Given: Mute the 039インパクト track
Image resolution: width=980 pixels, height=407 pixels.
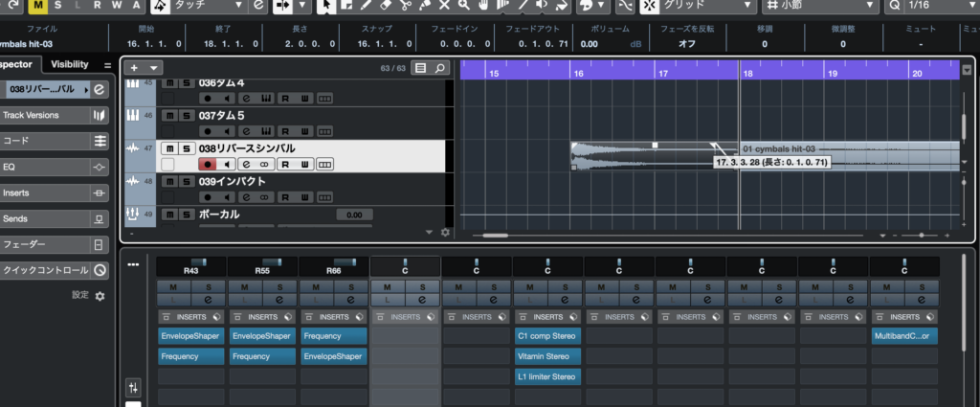Looking at the screenshot, I should pyautogui.click(x=168, y=181).
